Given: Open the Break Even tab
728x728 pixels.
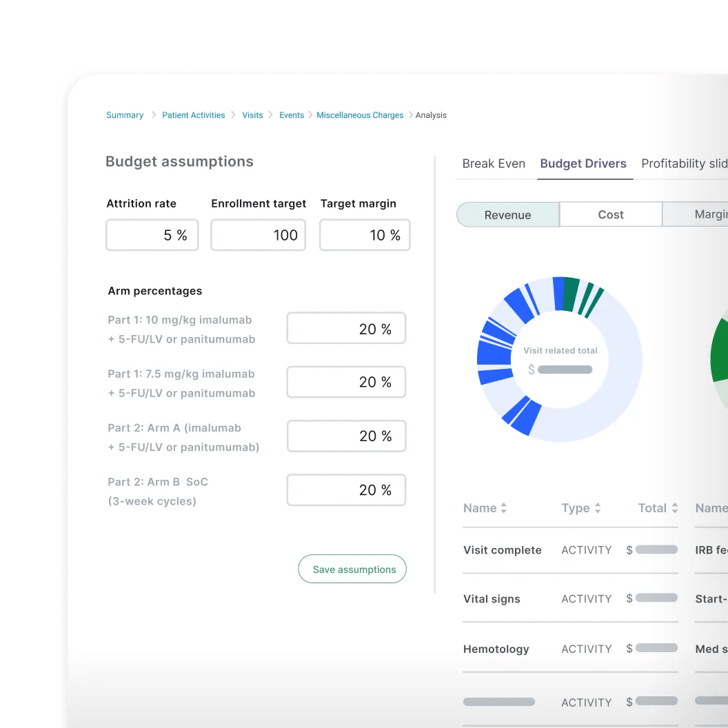Looking at the screenshot, I should tap(494, 163).
